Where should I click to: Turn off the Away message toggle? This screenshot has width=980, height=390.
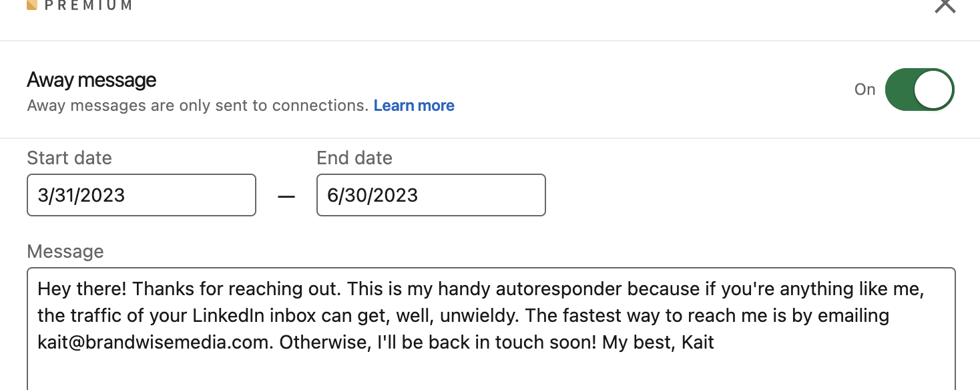(x=919, y=89)
